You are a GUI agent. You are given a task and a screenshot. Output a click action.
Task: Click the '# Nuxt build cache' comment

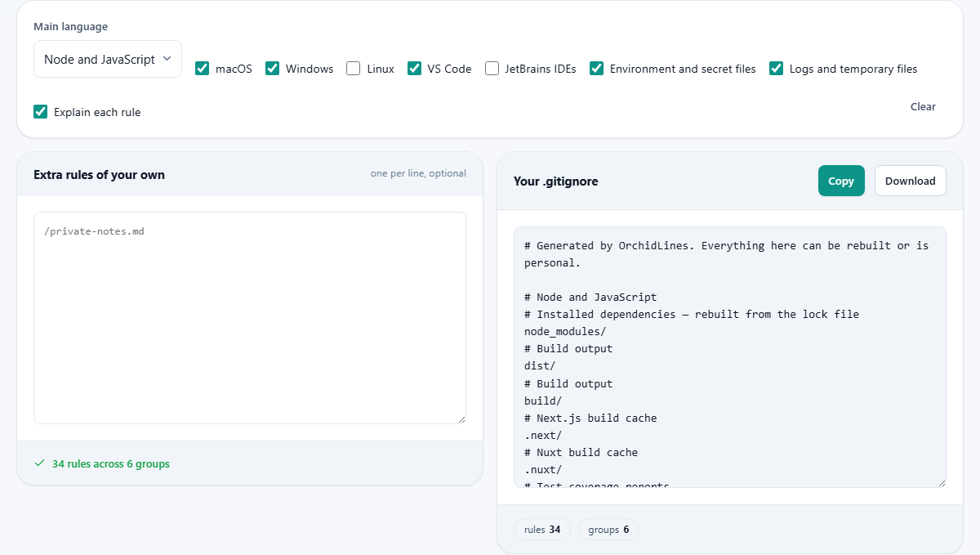(x=581, y=452)
